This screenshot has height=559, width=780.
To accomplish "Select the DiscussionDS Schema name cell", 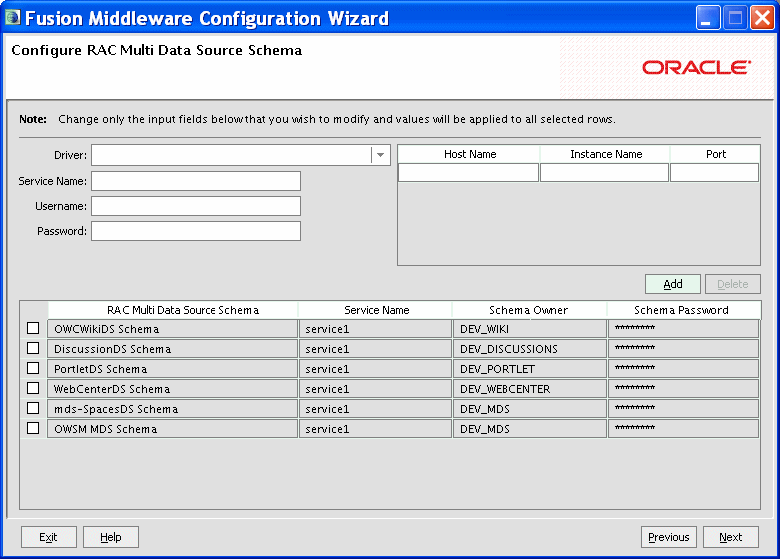I will (x=172, y=349).
